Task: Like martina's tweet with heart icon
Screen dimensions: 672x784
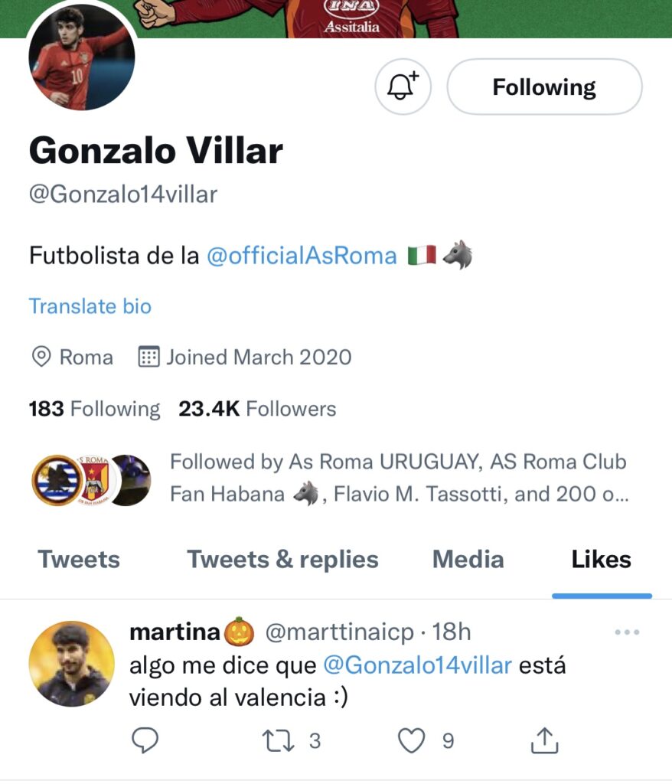Action: [x=413, y=740]
